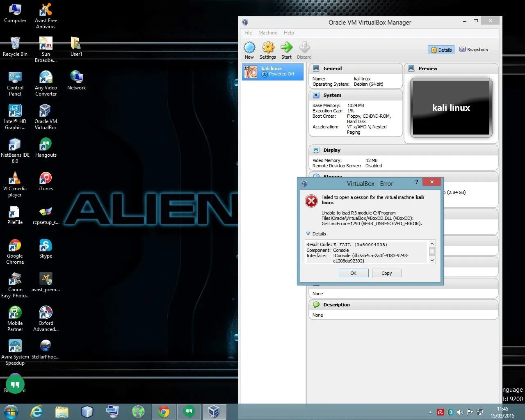The image size is (525, 420).
Task: Click the New virtual machine toolbar icon
Action: point(249,50)
